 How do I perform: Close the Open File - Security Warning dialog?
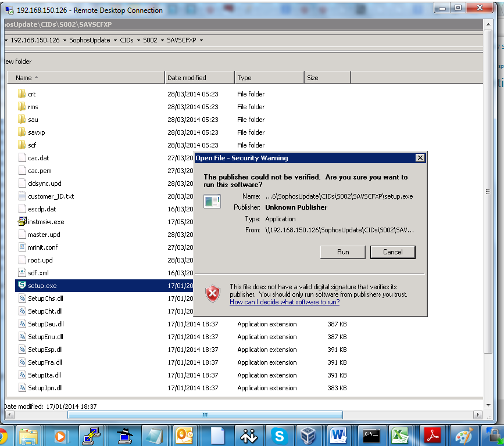click(420, 157)
